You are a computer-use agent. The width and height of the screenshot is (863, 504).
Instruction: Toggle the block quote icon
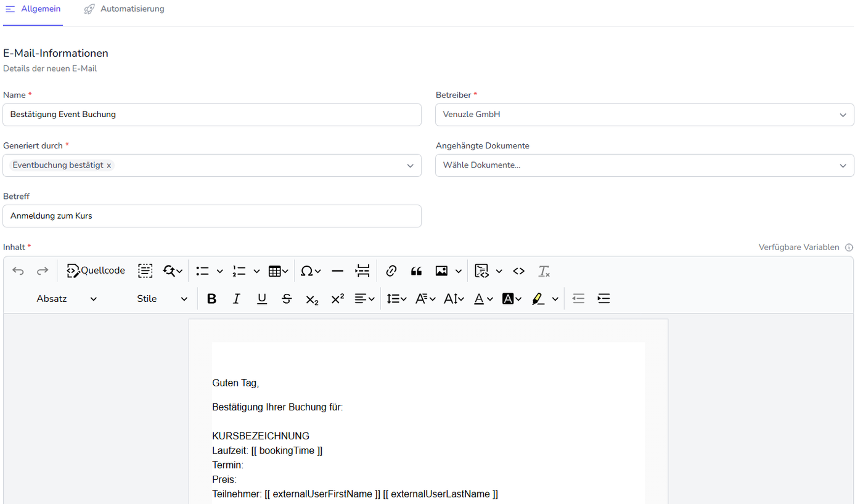click(416, 271)
